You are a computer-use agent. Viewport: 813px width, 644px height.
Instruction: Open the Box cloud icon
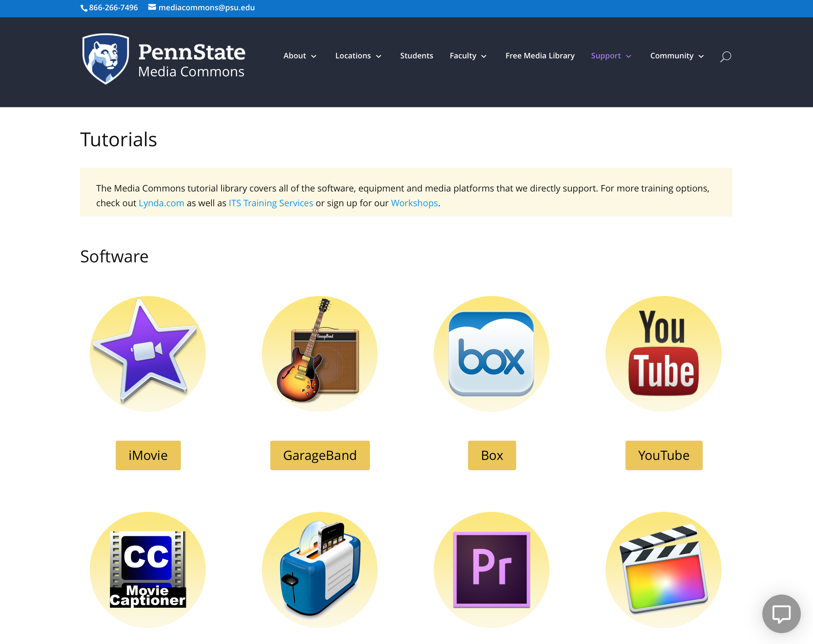click(491, 354)
